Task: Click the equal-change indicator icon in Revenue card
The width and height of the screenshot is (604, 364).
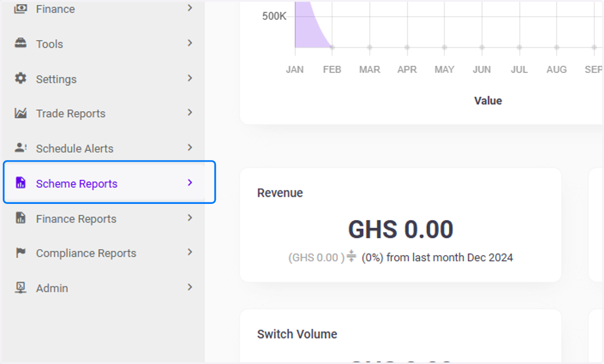Action: [x=351, y=257]
